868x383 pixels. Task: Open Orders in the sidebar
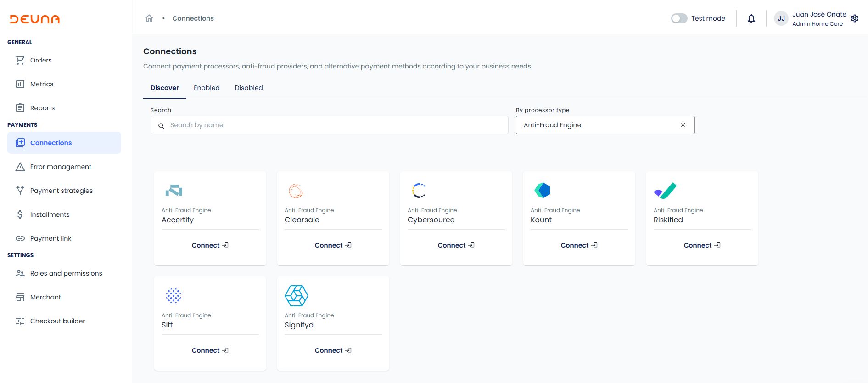tap(64, 60)
